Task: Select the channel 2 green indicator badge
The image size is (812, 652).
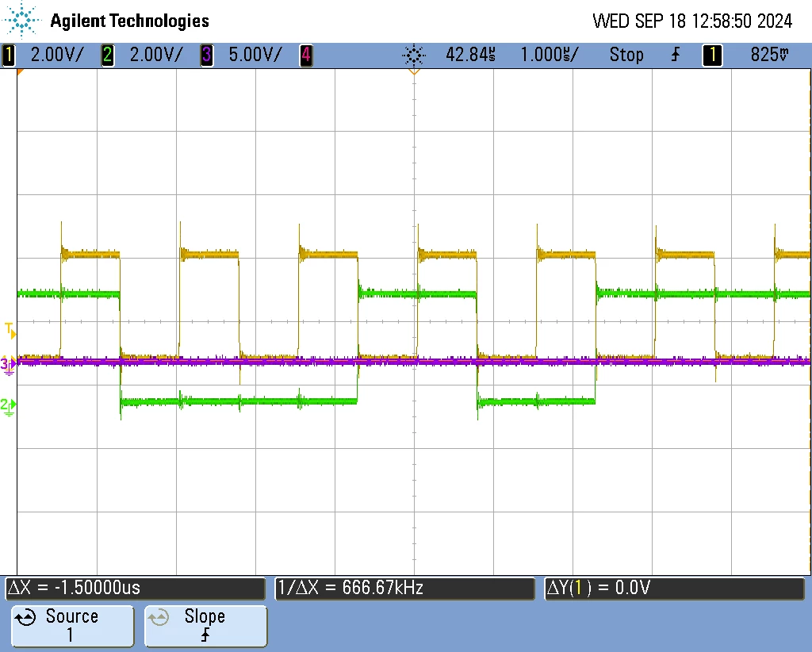Action: 108,55
